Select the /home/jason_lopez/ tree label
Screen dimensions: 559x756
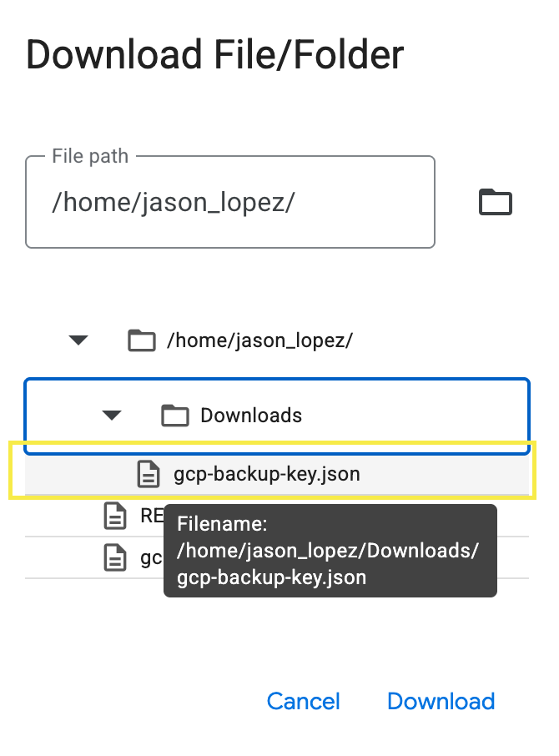tap(260, 340)
